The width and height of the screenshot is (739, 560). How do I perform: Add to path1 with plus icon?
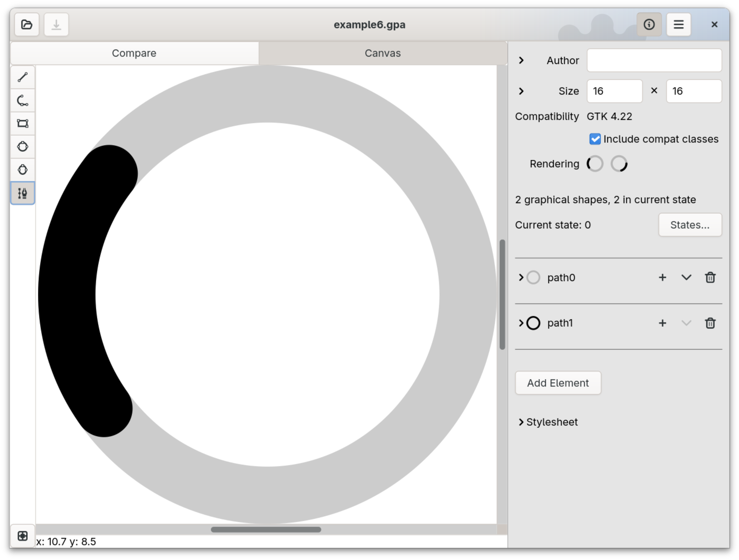point(662,323)
